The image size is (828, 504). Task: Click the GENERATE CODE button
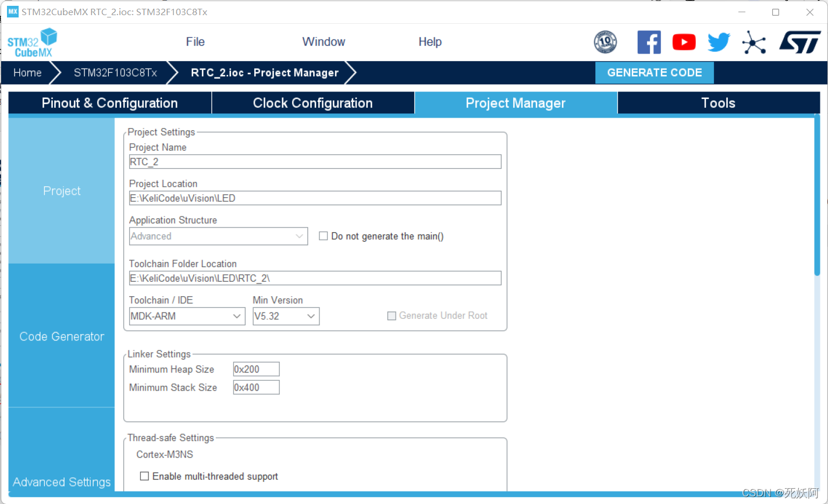coord(655,73)
